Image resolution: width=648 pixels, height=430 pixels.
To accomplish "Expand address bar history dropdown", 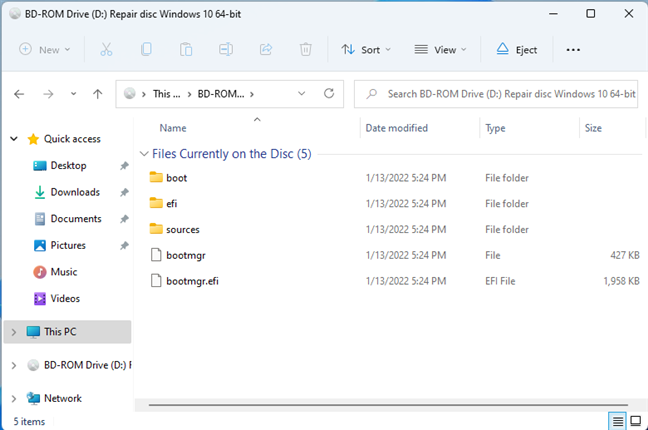I will [x=303, y=94].
